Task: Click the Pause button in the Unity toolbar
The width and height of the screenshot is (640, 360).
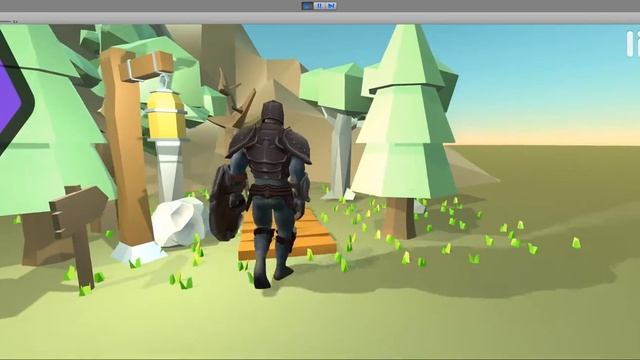Action: pyautogui.click(x=320, y=6)
